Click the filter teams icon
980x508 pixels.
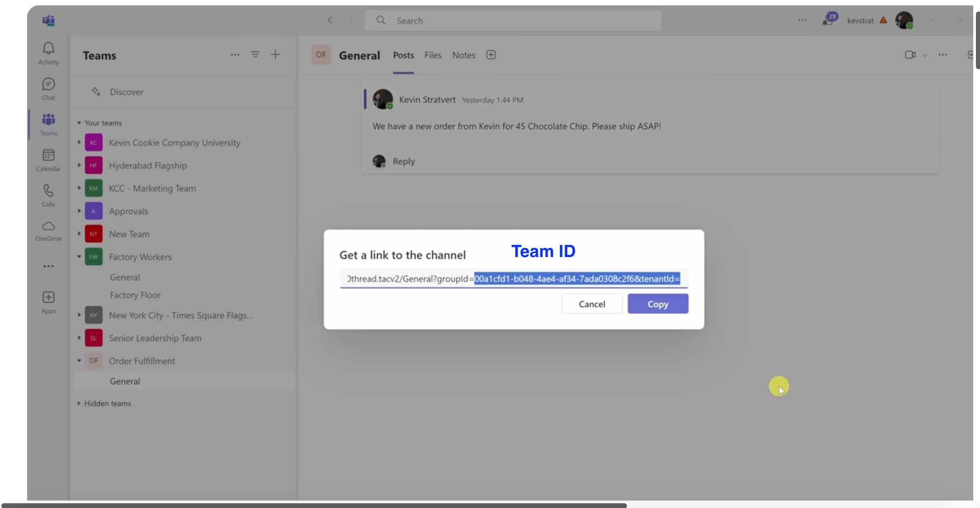coord(255,55)
